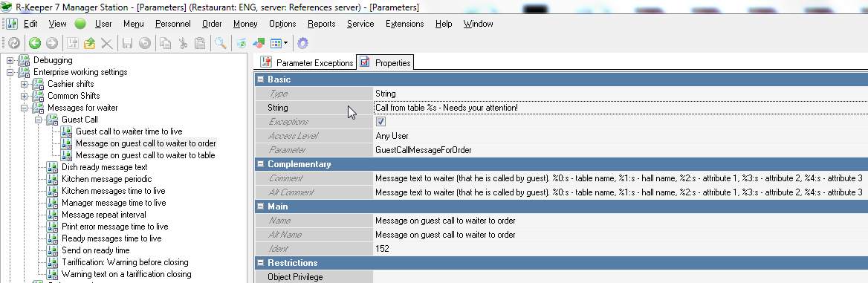
Task: Click the new item toolbar icon
Action: point(73,43)
